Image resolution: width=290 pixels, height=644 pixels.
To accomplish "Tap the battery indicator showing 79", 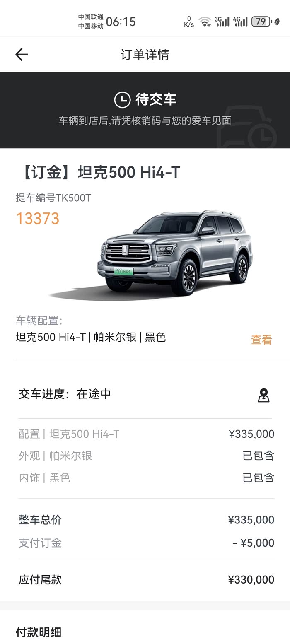I will click(x=262, y=22).
